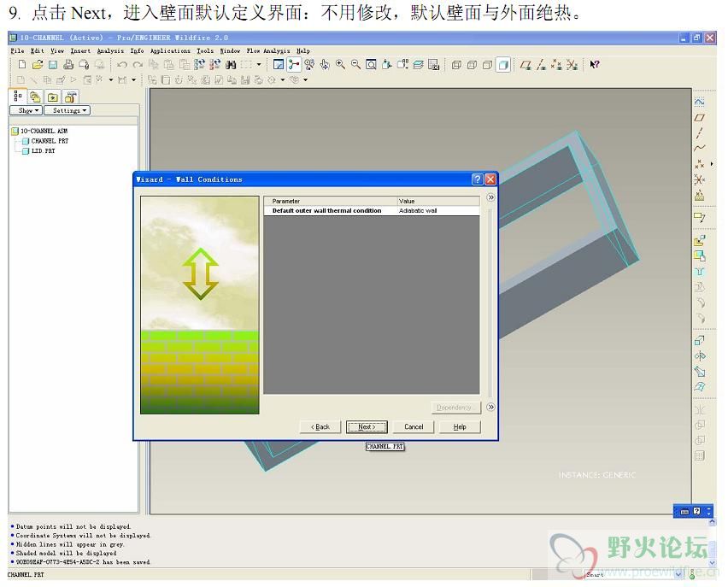Open the Edit menu

click(37, 51)
